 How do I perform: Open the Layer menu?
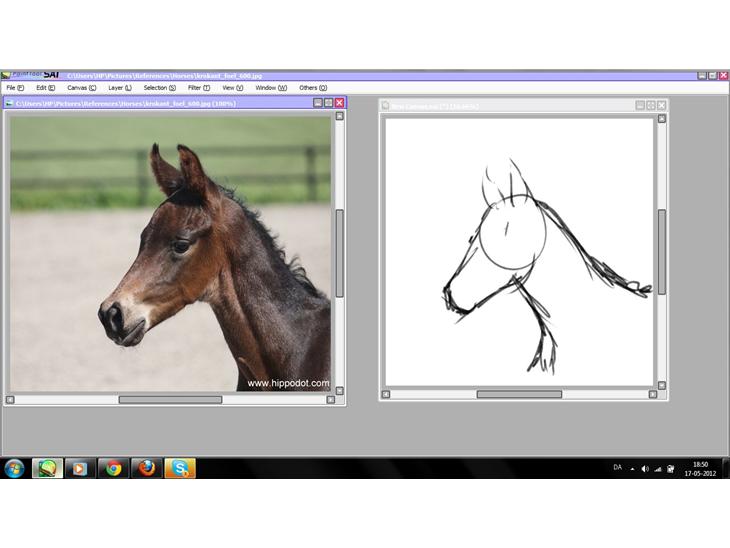click(120, 88)
